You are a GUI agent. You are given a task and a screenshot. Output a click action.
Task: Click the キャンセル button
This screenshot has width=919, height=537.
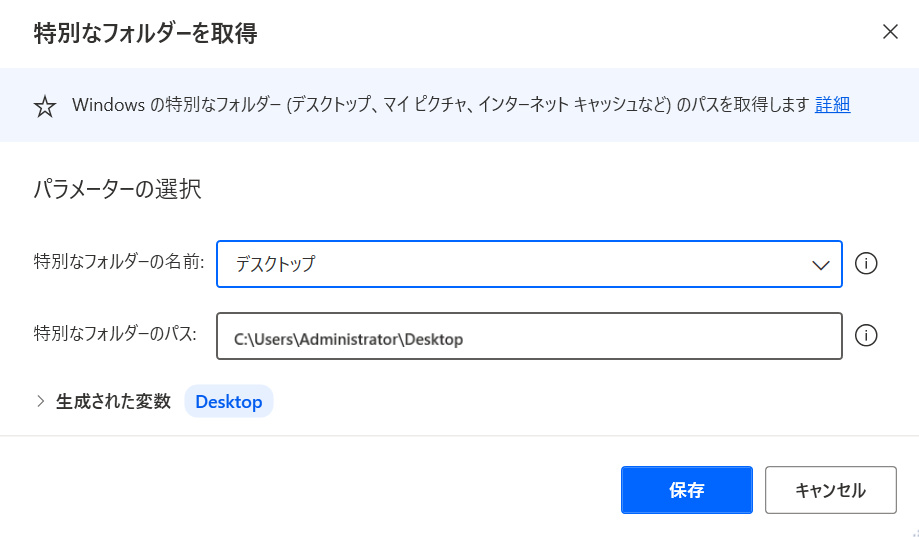830,490
